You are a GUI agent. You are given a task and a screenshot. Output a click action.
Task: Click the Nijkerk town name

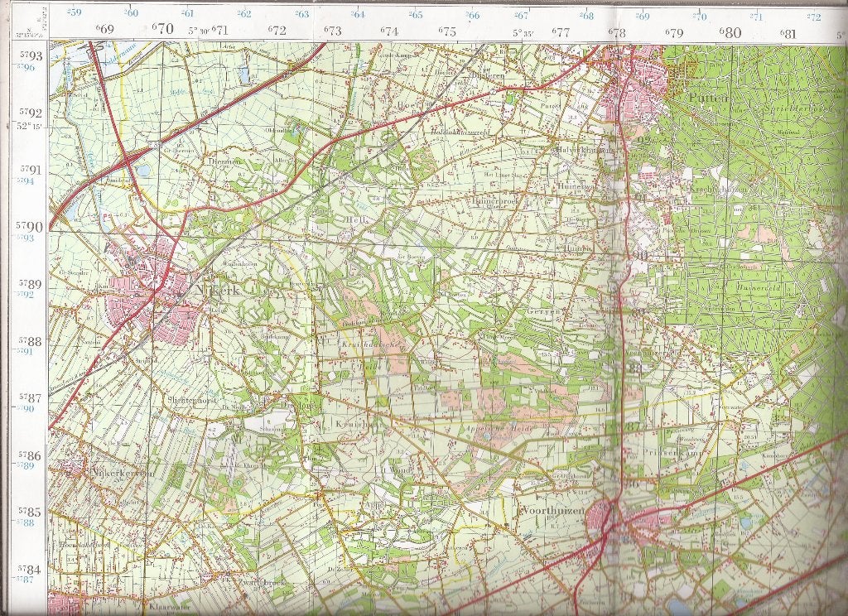(x=216, y=290)
